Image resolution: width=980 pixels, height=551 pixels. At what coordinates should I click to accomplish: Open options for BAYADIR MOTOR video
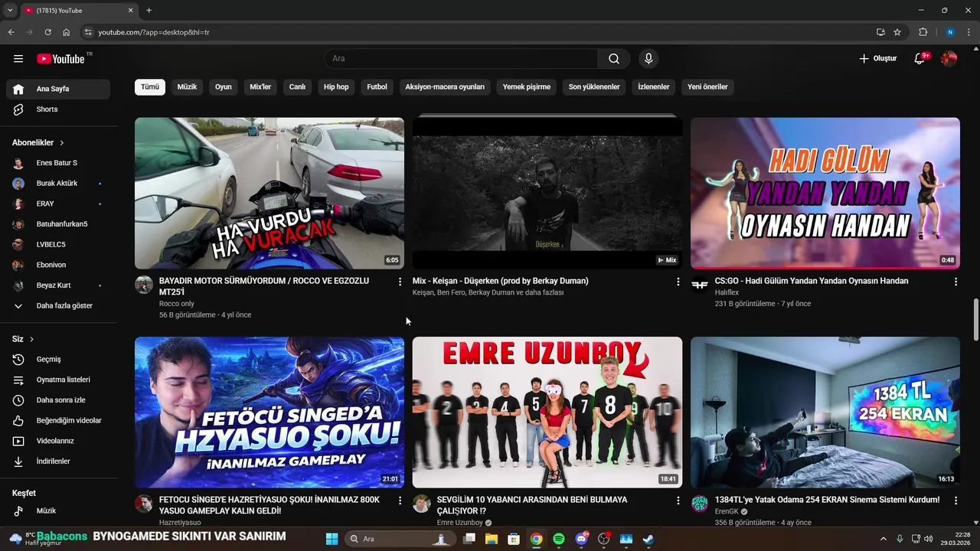pyautogui.click(x=400, y=282)
